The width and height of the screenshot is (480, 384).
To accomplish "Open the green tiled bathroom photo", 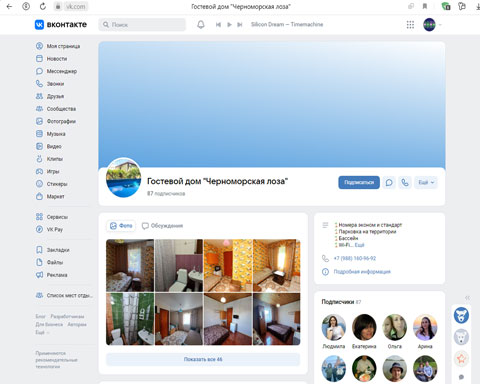I will (130, 319).
